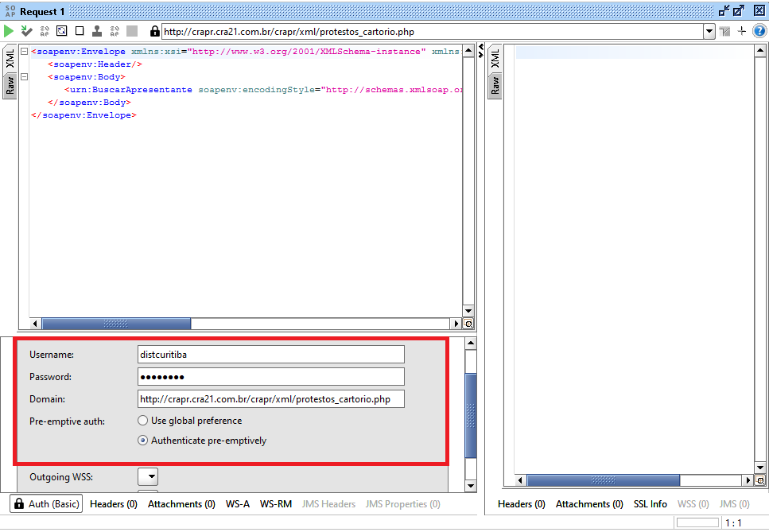
Task: Click the closing </soapenv:Envelope> tag
Action: pos(84,115)
